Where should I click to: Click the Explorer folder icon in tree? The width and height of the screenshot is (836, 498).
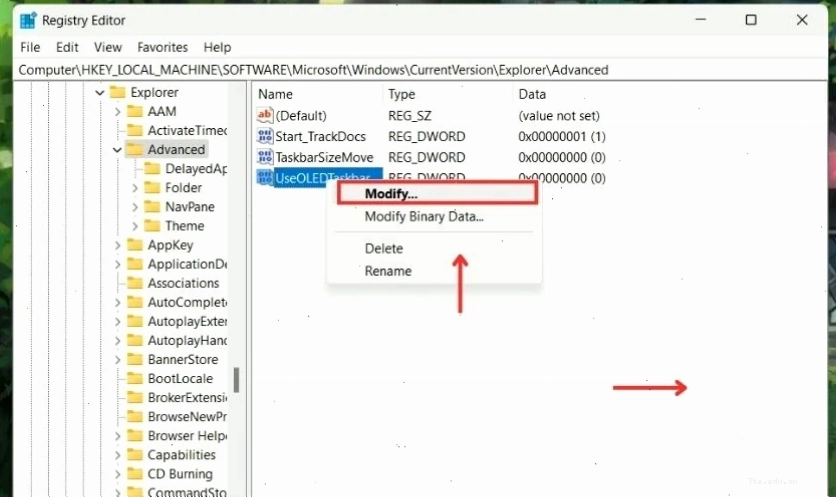coord(117,92)
